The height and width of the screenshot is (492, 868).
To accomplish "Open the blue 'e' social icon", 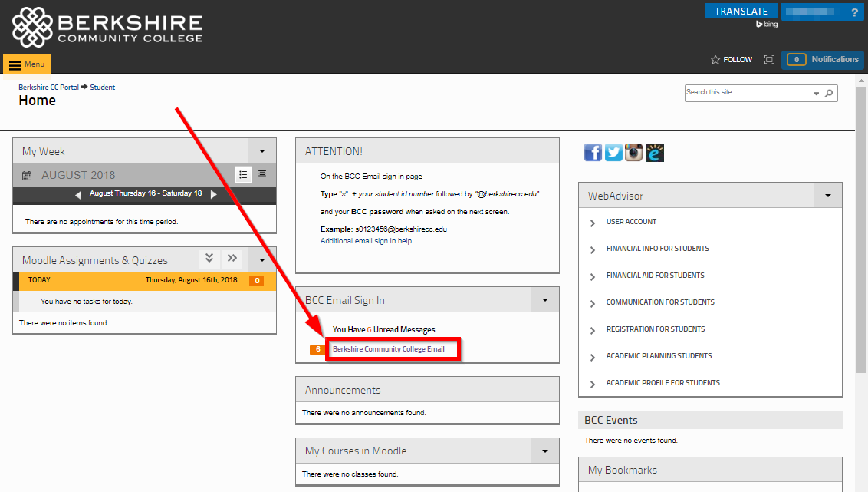I will 654,153.
